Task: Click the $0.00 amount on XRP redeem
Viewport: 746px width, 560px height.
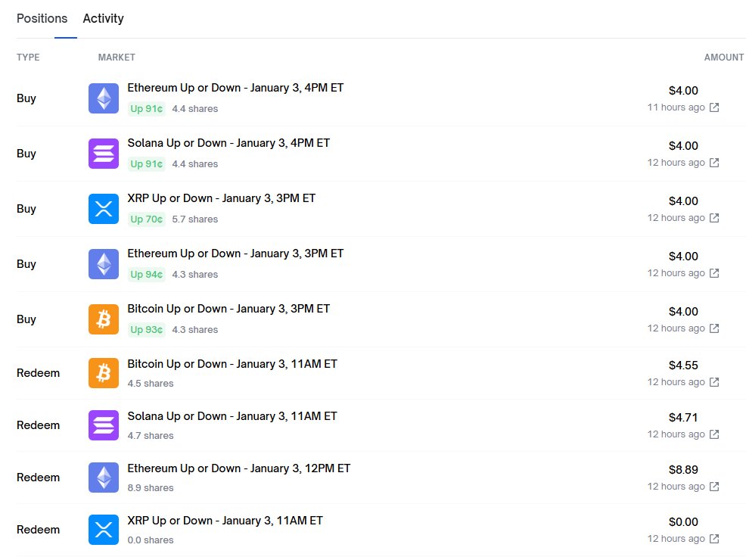Action: (x=683, y=522)
